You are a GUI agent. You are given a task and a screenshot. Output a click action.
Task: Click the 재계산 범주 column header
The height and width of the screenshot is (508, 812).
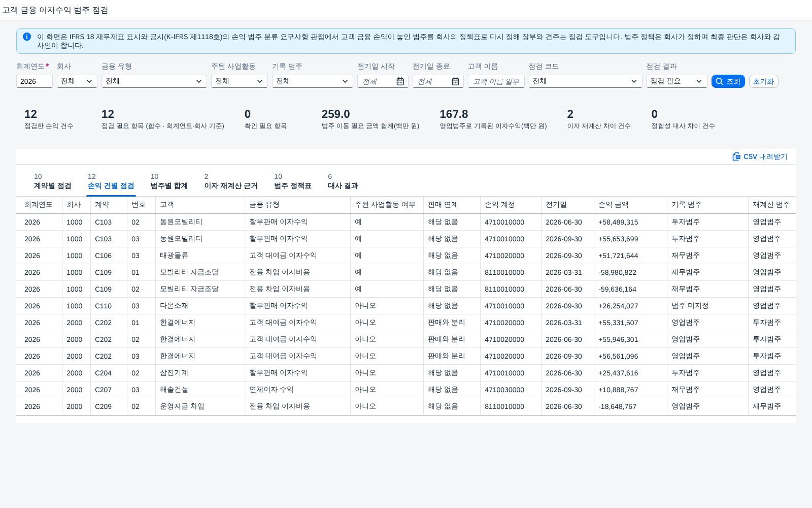771,205
